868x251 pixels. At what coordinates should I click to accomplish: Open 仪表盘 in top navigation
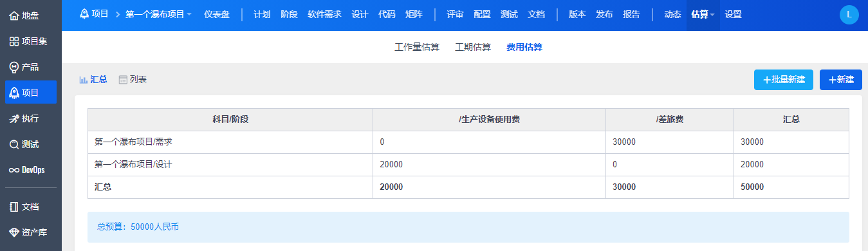coord(217,14)
